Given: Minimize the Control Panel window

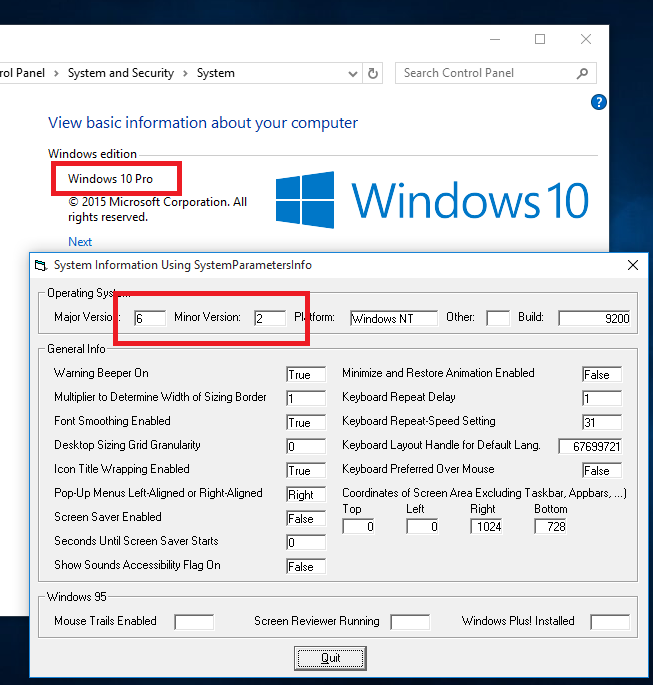Looking at the screenshot, I should [x=495, y=39].
